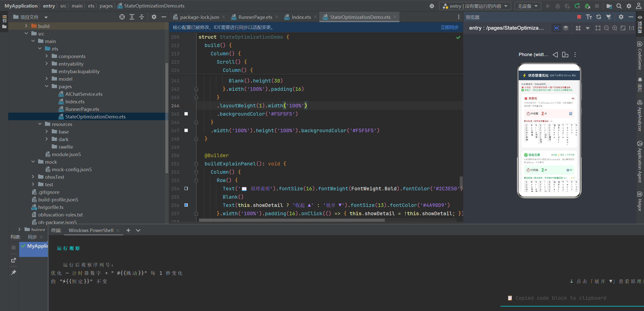Open the search everywhere magnifier icon
The image size is (644, 311).
point(619,6)
